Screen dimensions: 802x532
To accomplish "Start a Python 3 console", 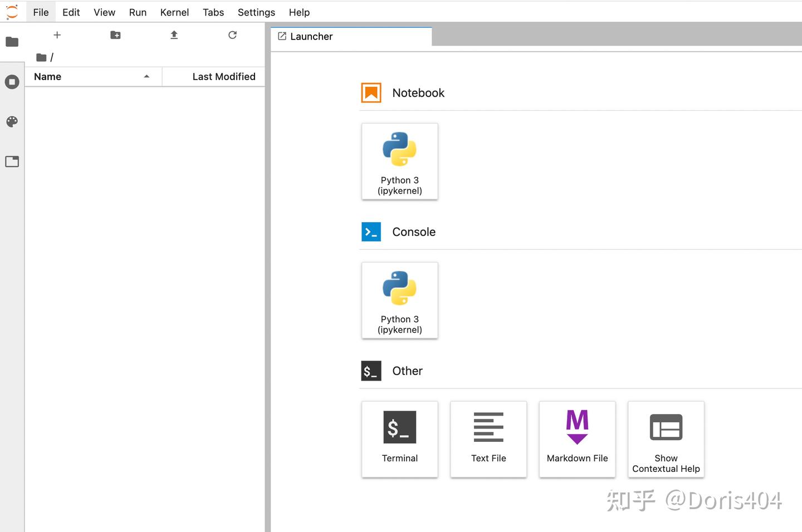I will click(400, 301).
